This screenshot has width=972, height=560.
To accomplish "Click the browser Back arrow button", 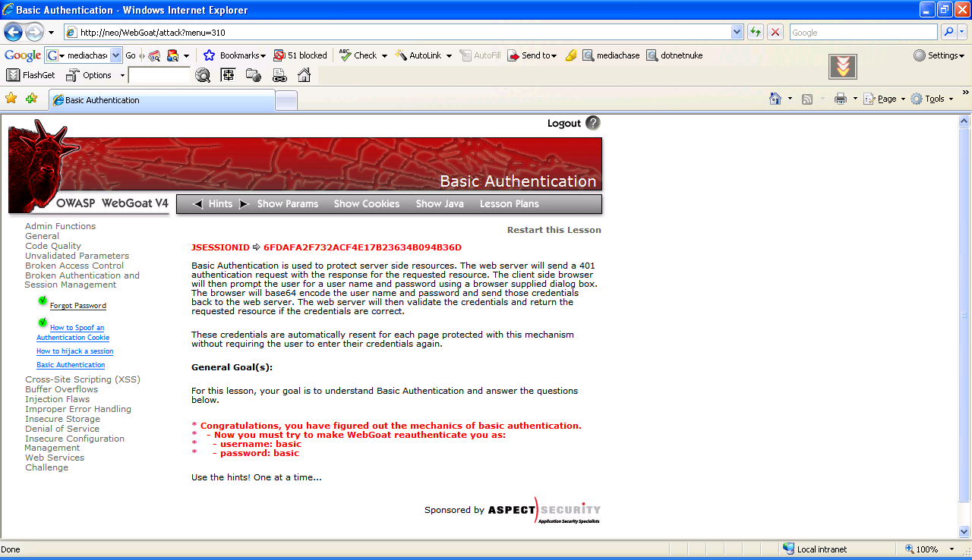I will click(x=13, y=33).
